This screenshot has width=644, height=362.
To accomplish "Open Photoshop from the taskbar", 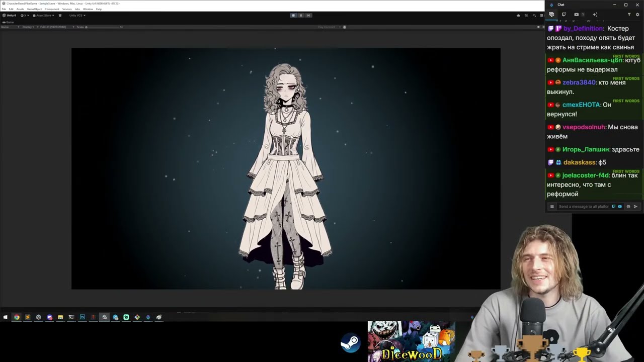I will (83, 317).
